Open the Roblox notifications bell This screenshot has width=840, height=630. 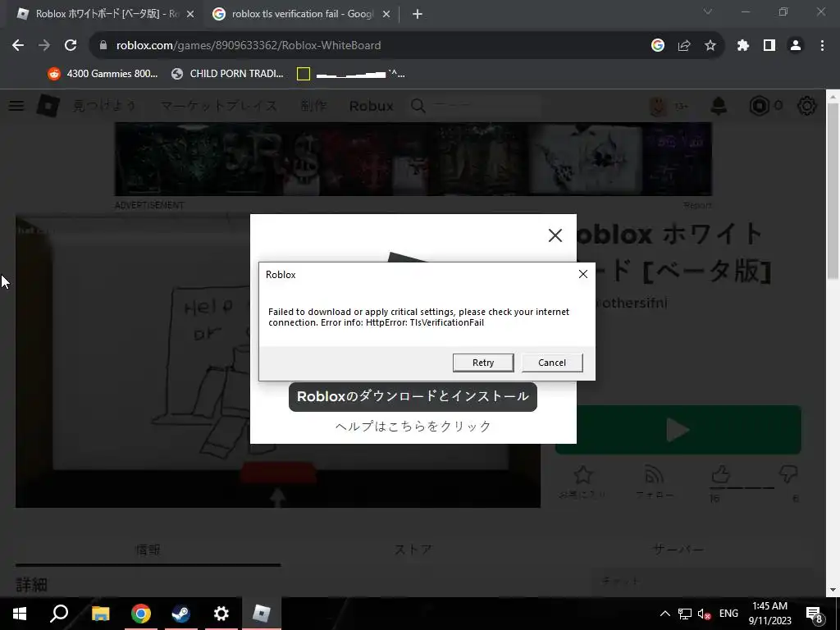pyautogui.click(x=719, y=106)
